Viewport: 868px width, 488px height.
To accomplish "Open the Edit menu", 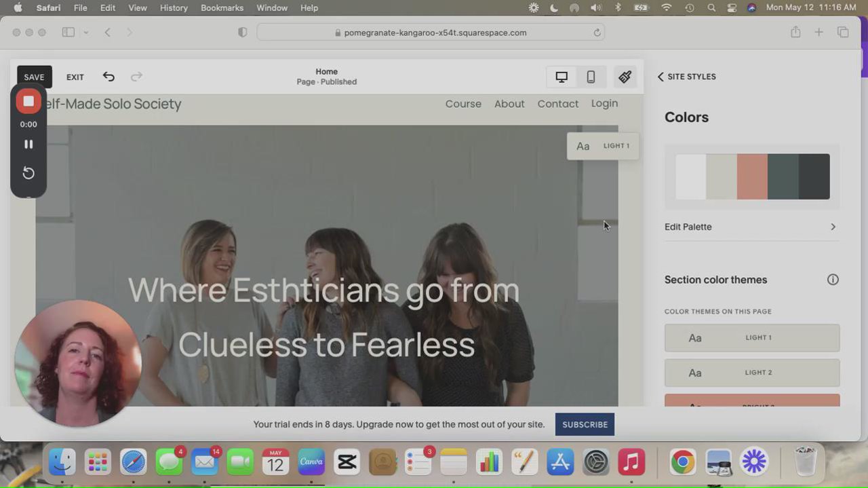I will tap(108, 7).
